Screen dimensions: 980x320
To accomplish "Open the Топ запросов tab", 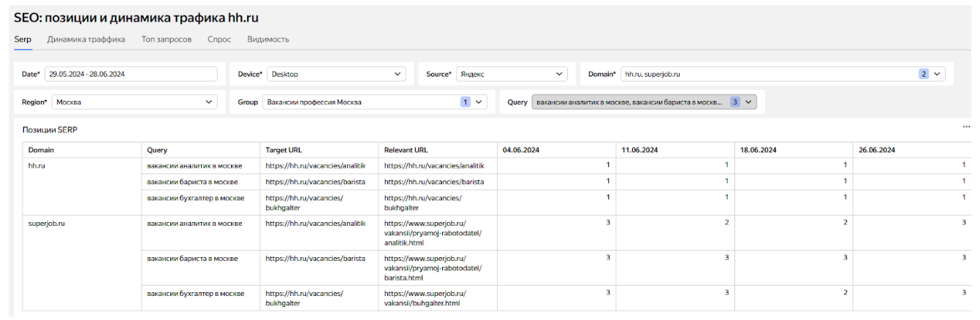I will (x=167, y=39).
